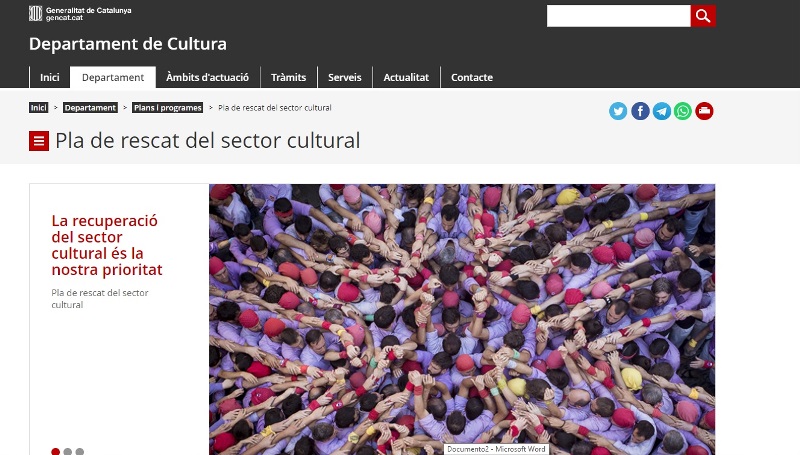The image size is (800, 455).
Task: Share page via Facebook icon
Action: [640, 111]
